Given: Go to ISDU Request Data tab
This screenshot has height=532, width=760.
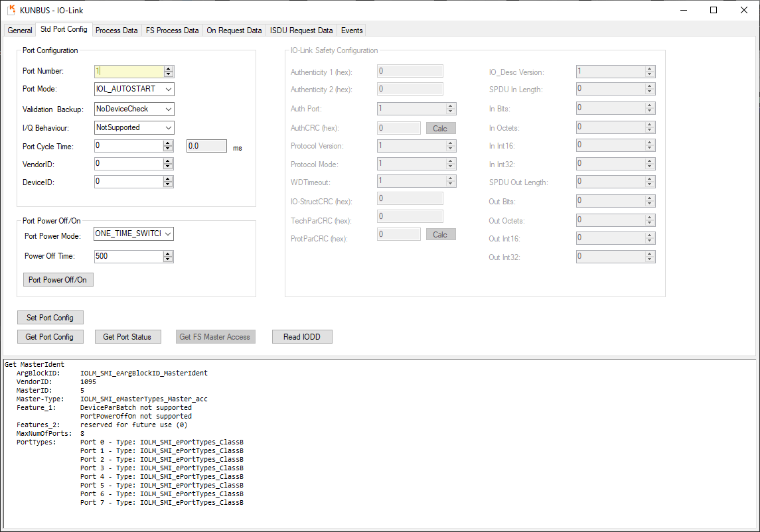Looking at the screenshot, I should 301,31.
